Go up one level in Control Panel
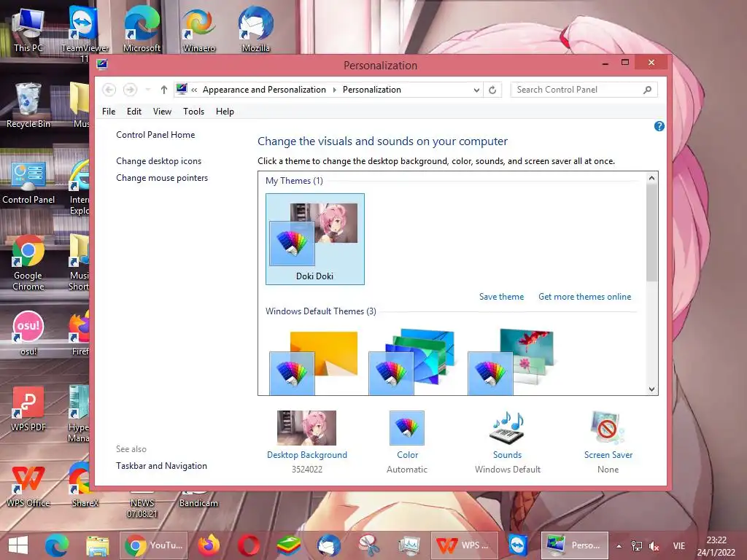 pyautogui.click(x=164, y=90)
